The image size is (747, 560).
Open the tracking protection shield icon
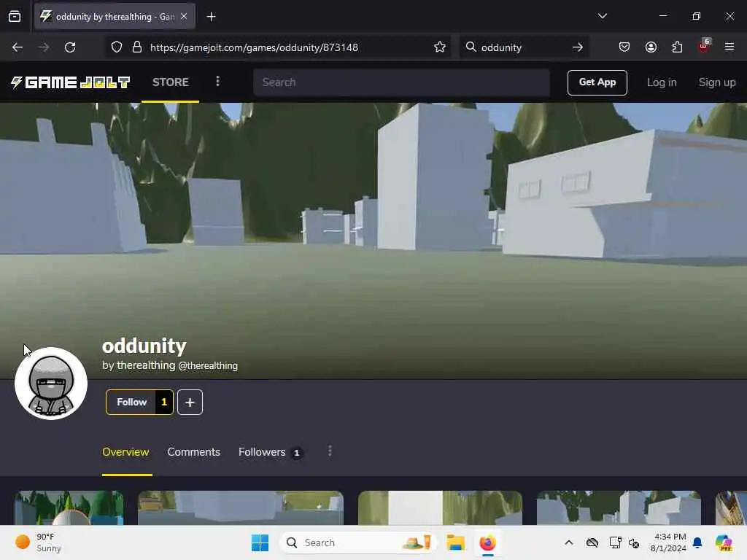tap(117, 47)
